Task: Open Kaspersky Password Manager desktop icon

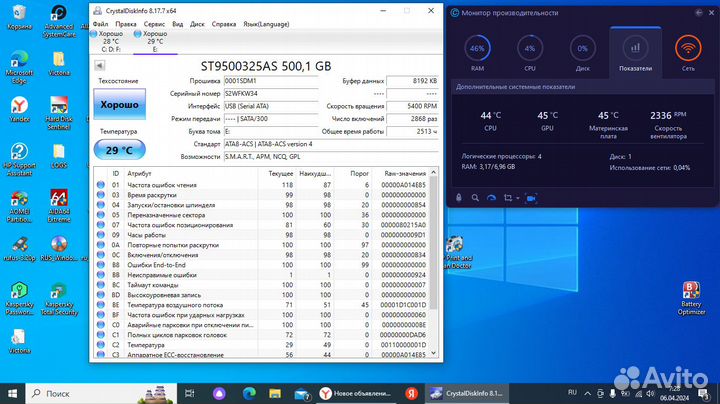Action: click(19, 298)
